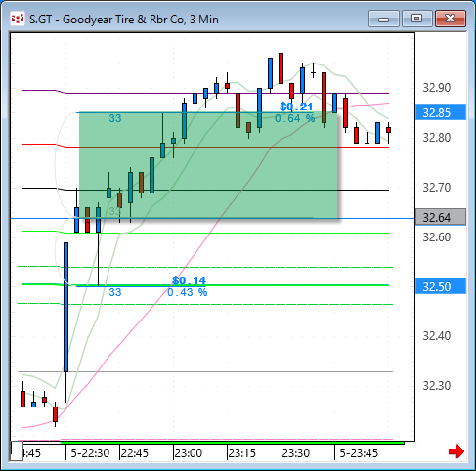Click the 32.50 price label
This screenshot has height=471, width=476.
click(441, 286)
